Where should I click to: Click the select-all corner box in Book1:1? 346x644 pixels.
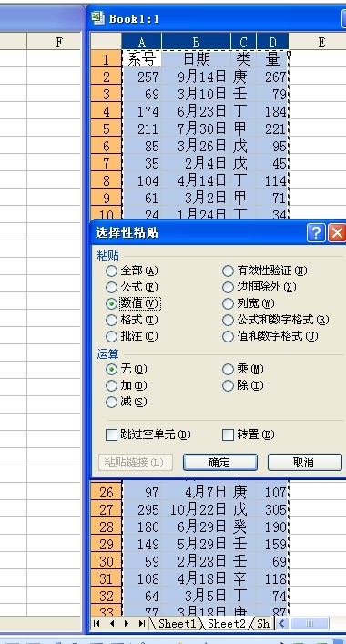[x=106, y=42]
